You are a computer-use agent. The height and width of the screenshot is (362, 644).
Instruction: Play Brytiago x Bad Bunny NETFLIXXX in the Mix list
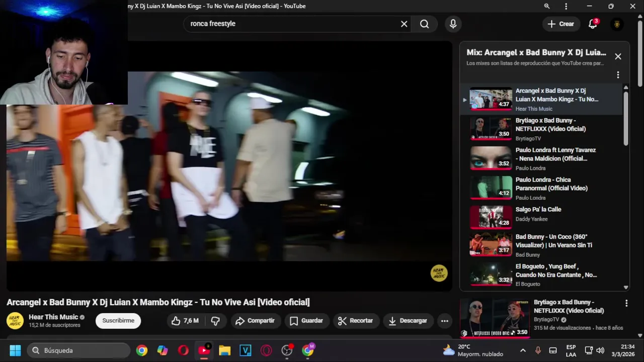[x=541, y=129]
